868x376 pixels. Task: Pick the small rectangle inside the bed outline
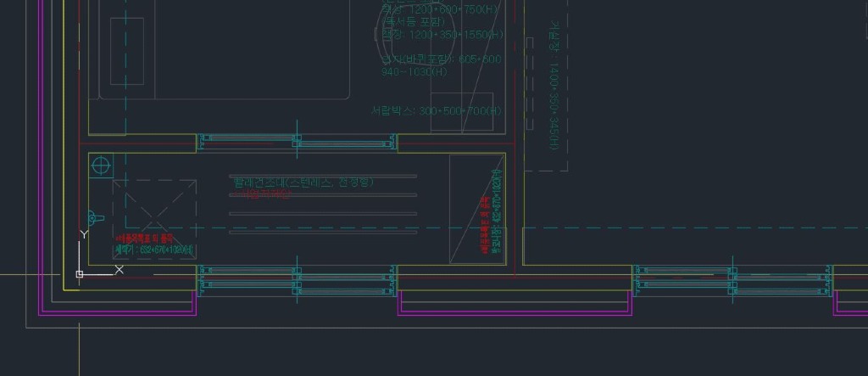tap(126, 51)
